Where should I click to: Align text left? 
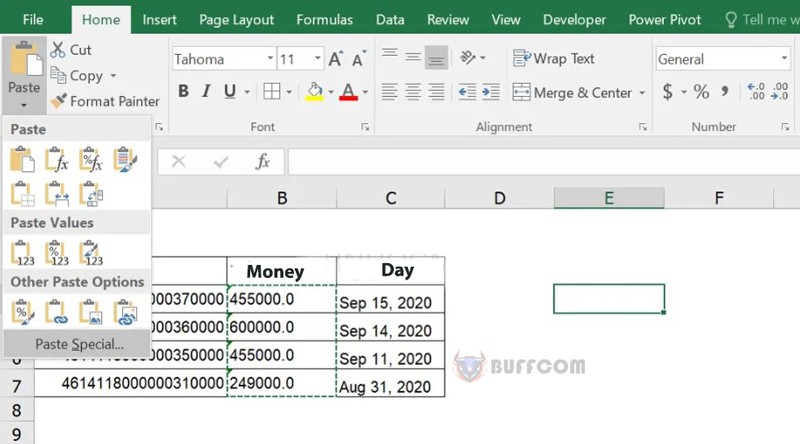coord(390,92)
